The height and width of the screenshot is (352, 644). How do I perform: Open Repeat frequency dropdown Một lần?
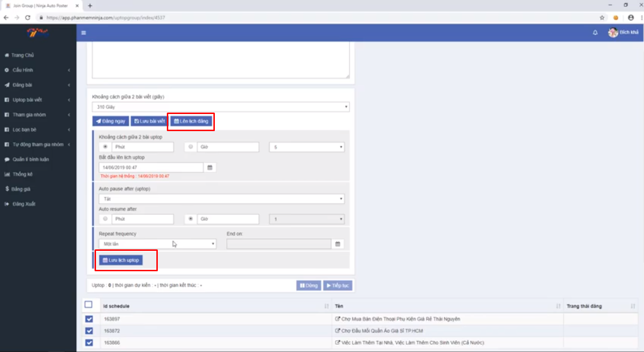pos(157,244)
